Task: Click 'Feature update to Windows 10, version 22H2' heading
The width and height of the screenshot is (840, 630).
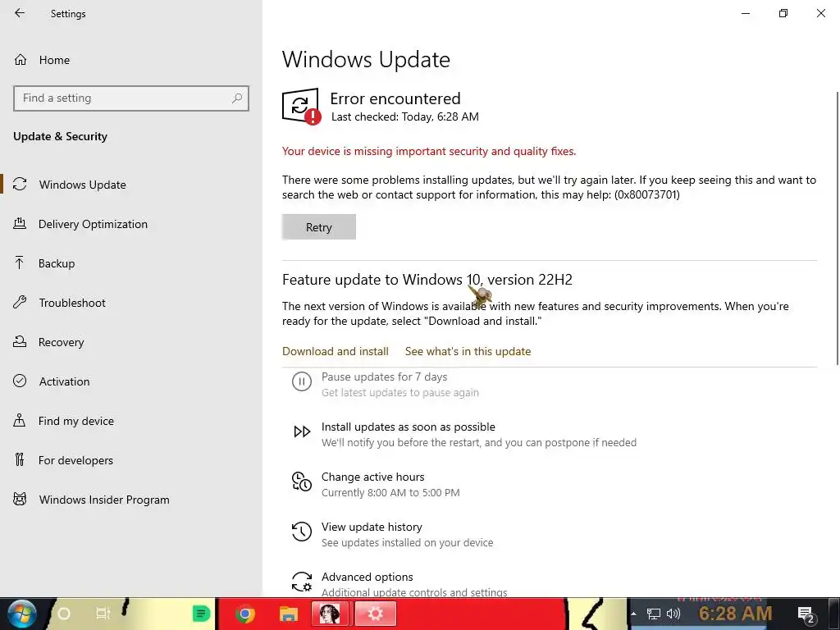Action: point(427,280)
